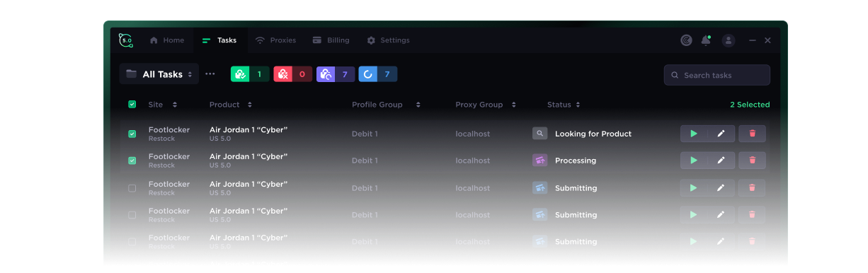Focus the Search tasks field
868x273 pixels.
click(x=716, y=75)
